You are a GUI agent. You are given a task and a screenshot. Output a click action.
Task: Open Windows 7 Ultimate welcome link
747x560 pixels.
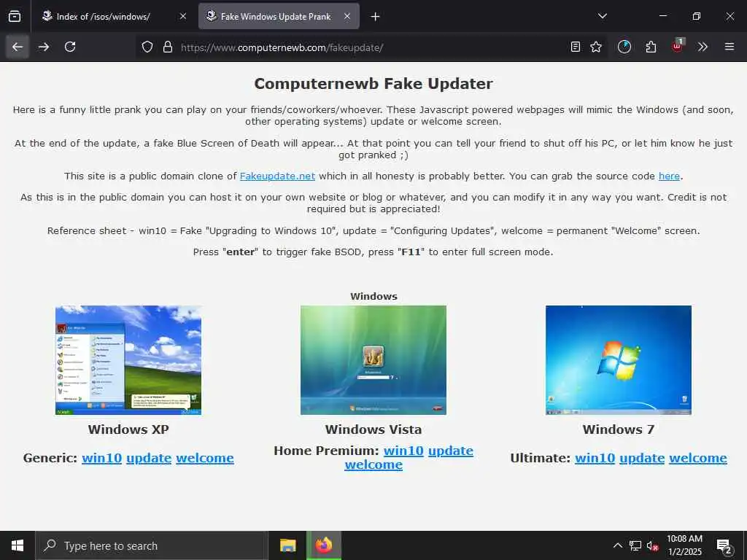[x=698, y=458]
